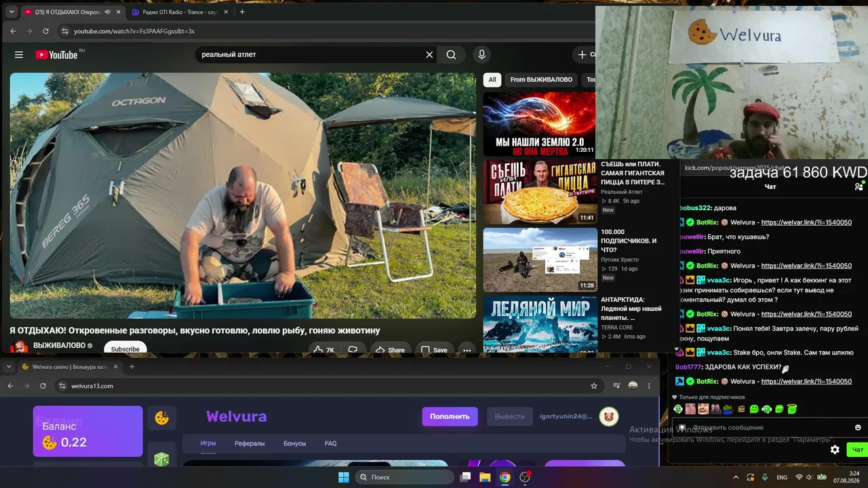
Task: Send message with the green Чат button
Action: pos(858,449)
